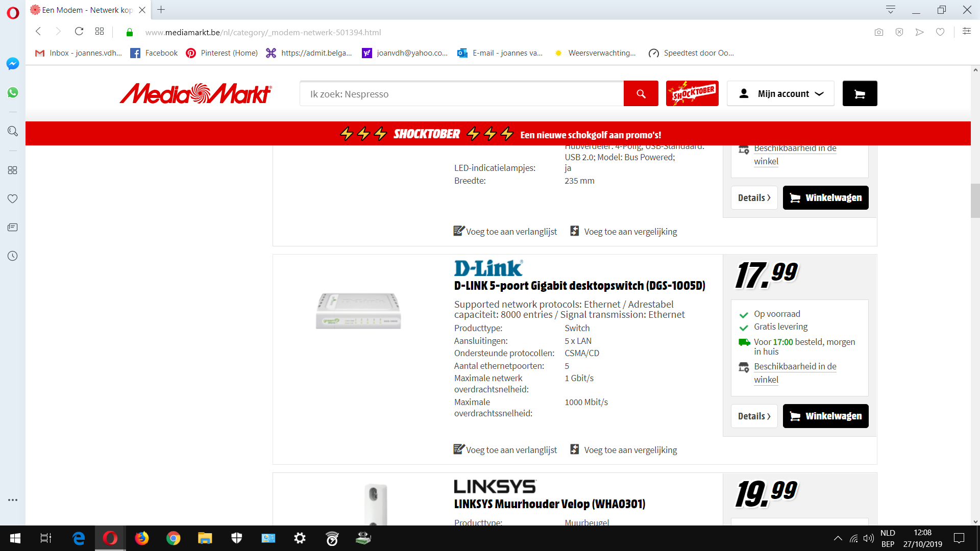The height and width of the screenshot is (551, 980).
Task: Open Speedtest door Ookla bookmark
Action: click(691, 53)
